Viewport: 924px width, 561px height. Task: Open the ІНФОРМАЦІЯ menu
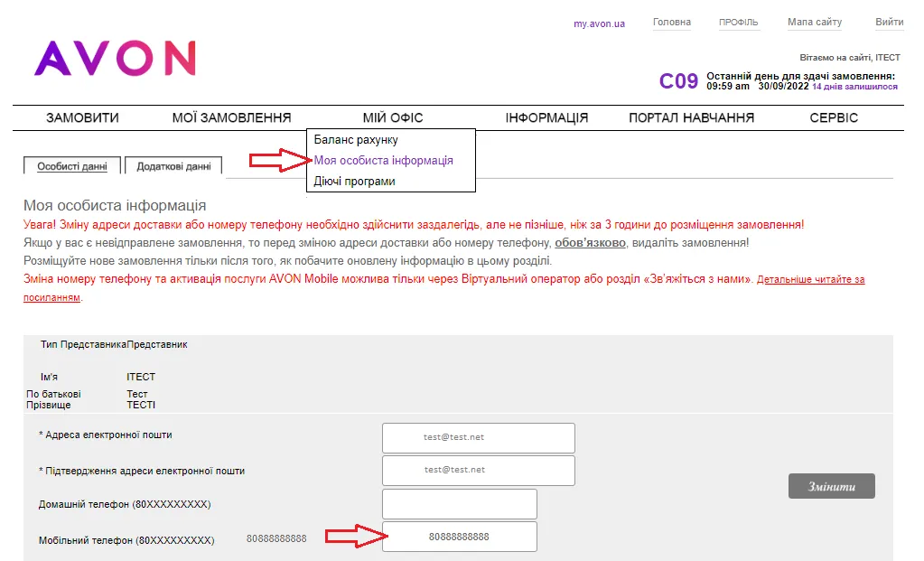point(546,117)
